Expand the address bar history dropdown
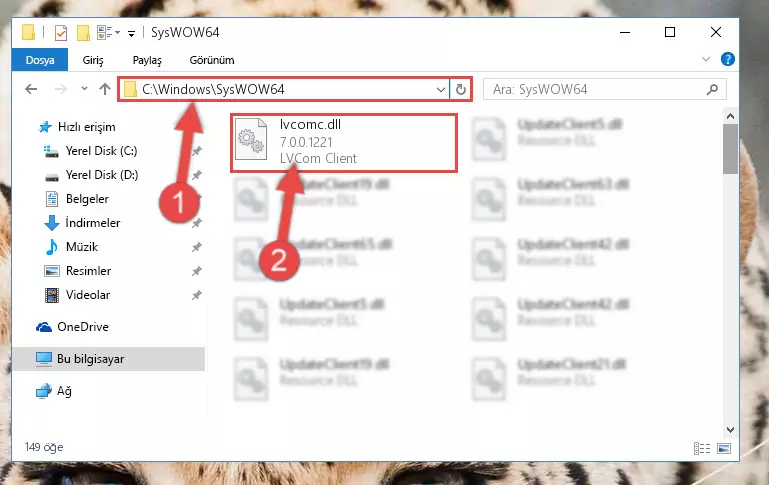Image resolution: width=769 pixels, height=485 pixels. coord(440,89)
